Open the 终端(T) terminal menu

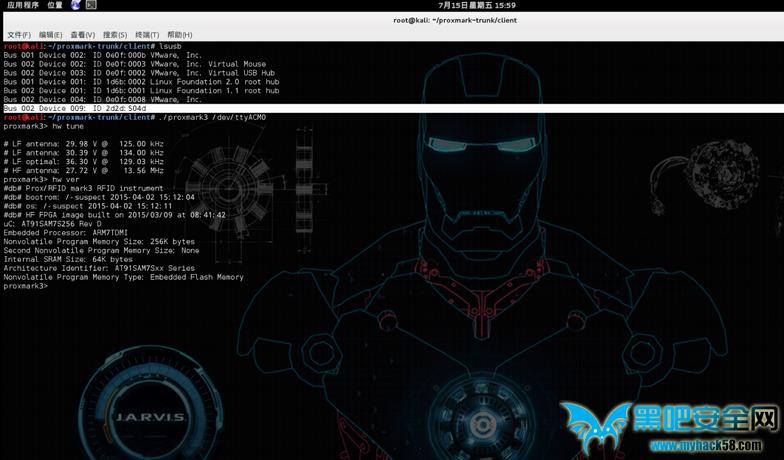[x=147, y=34]
